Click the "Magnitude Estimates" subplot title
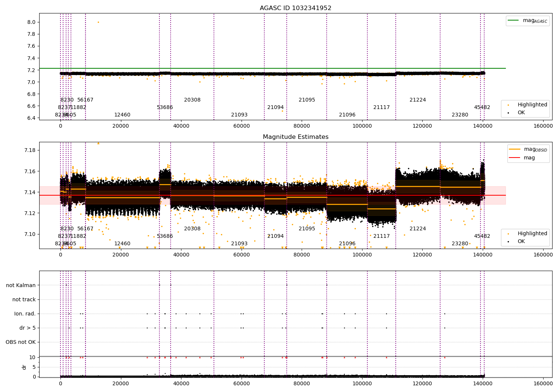Image resolution: width=560 pixels, height=392 pixels. click(x=296, y=137)
